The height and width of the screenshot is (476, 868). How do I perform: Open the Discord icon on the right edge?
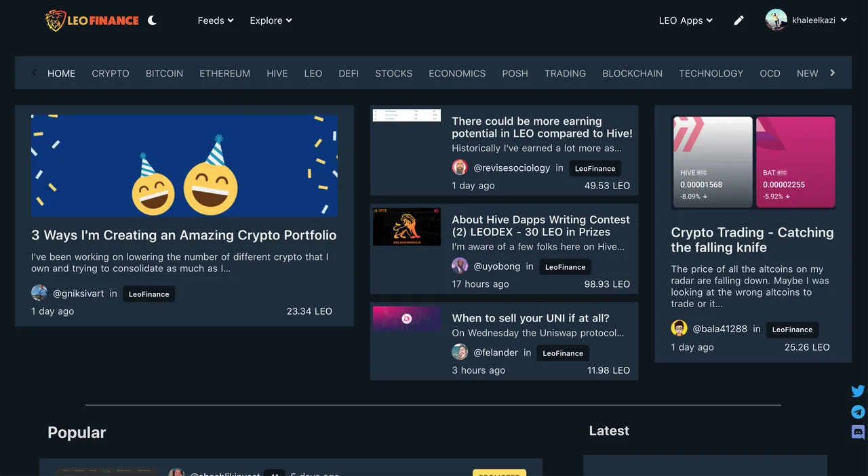click(x=858, y=432)
